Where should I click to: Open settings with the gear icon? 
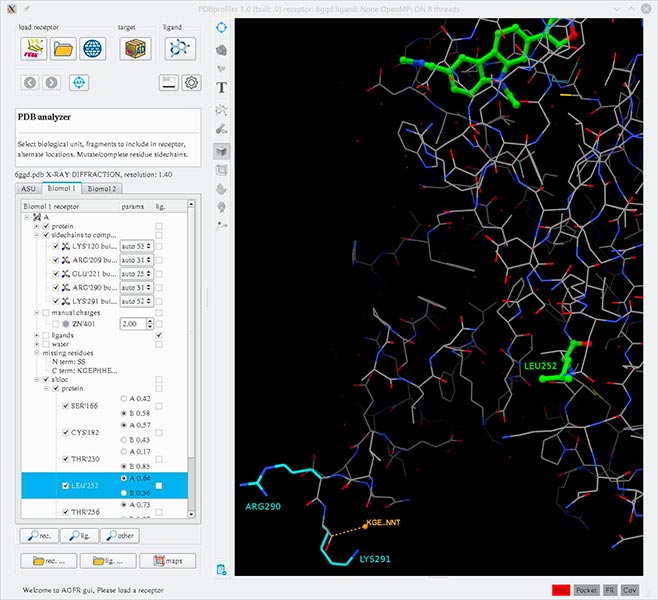(191, 83)
